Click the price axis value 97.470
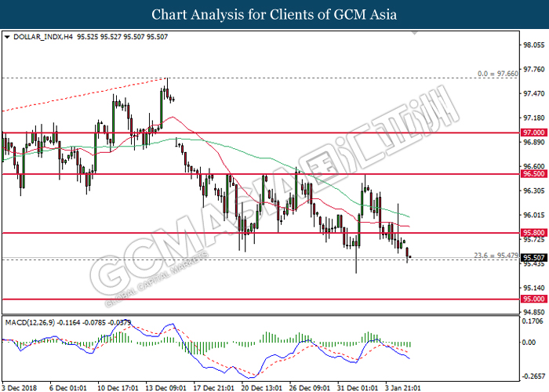The image size is (549, 392). 534,94
